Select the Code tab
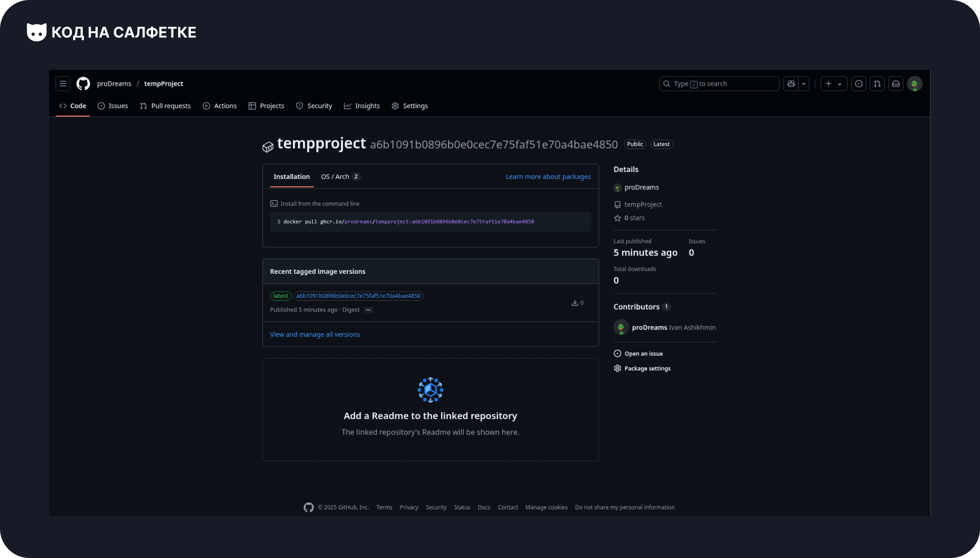Viewport: 980px width, 558px height. coord(72,106)
